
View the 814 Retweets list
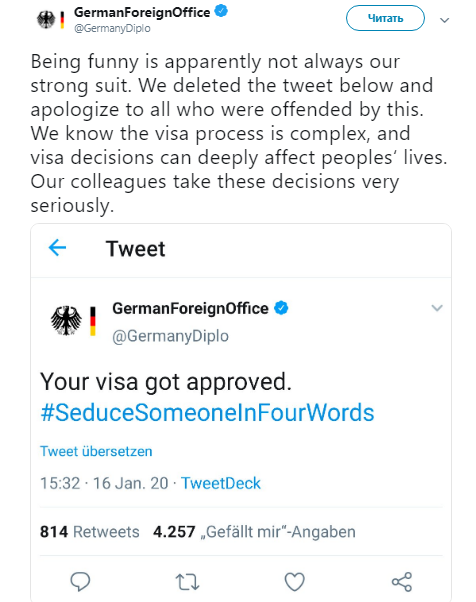click(x=90, y=532)
